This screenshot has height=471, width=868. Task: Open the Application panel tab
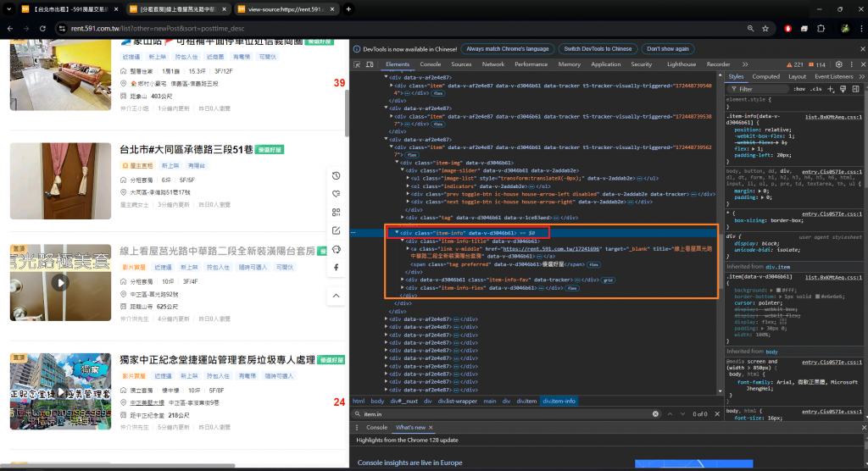(605, 64)
